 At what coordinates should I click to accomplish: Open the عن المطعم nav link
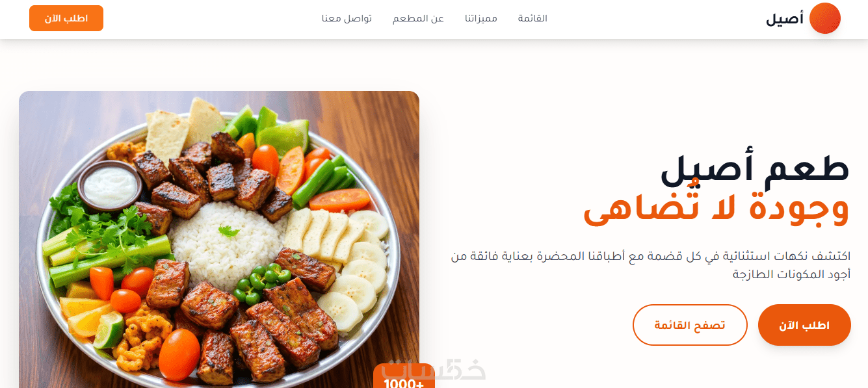pyautogui.click(x=418, y=18)
